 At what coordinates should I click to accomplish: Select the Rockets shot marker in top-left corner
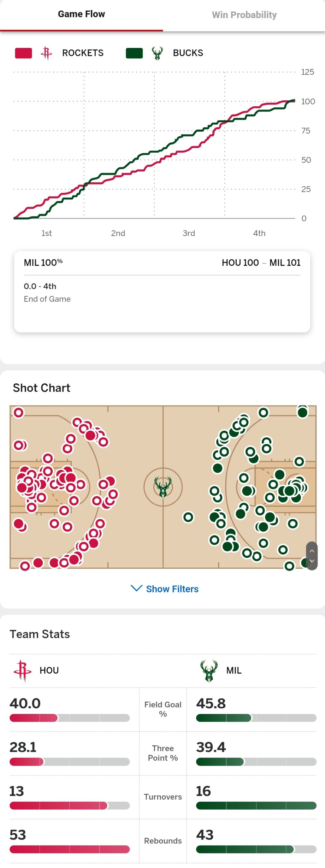(x=18, y=413)
